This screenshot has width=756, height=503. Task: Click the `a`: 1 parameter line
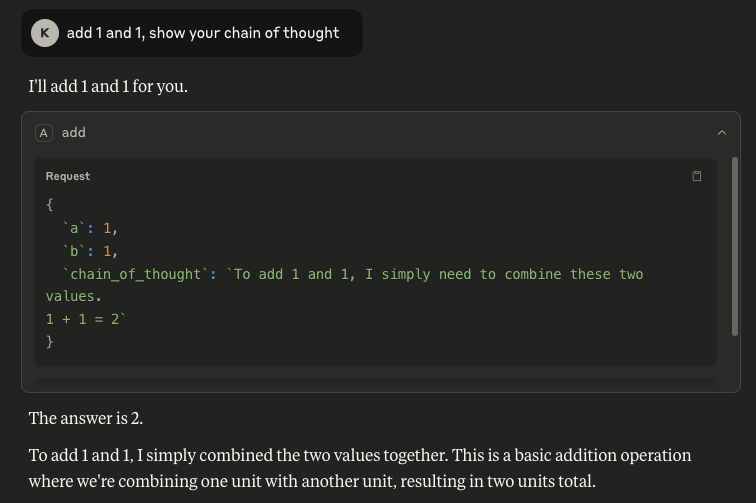[90, 228]
